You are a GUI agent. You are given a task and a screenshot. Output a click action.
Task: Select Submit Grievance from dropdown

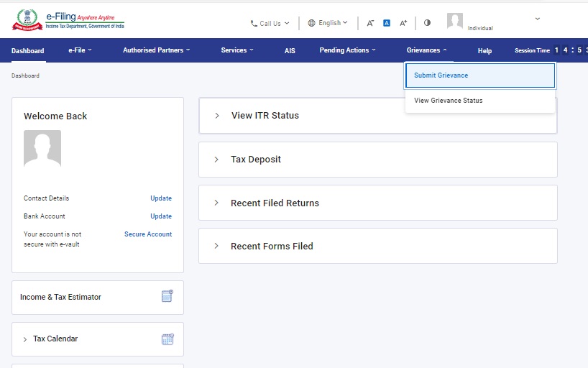(480, 75)
